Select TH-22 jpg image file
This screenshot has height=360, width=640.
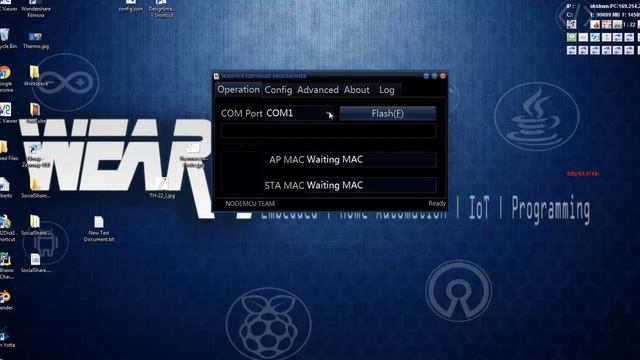coord(162,189)
